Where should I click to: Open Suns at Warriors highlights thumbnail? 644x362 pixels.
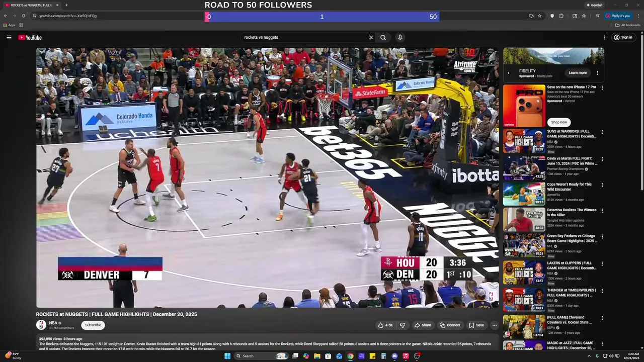click(x=524, y=141)
